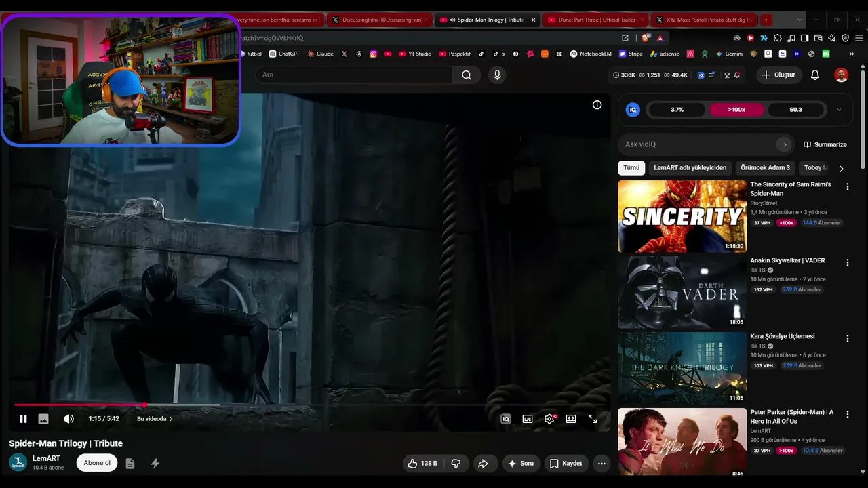Expand the 'Bu videoda' chapter chevron

(170, 419)
